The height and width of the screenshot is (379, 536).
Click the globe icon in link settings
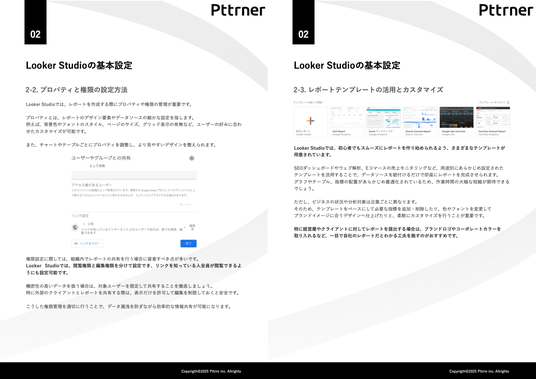[x=75, y=227]
